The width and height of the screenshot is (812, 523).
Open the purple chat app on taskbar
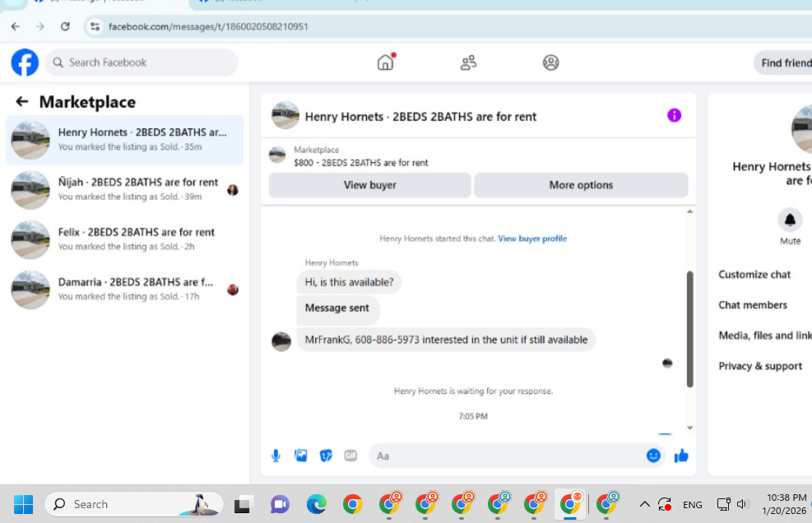(280, 504)
